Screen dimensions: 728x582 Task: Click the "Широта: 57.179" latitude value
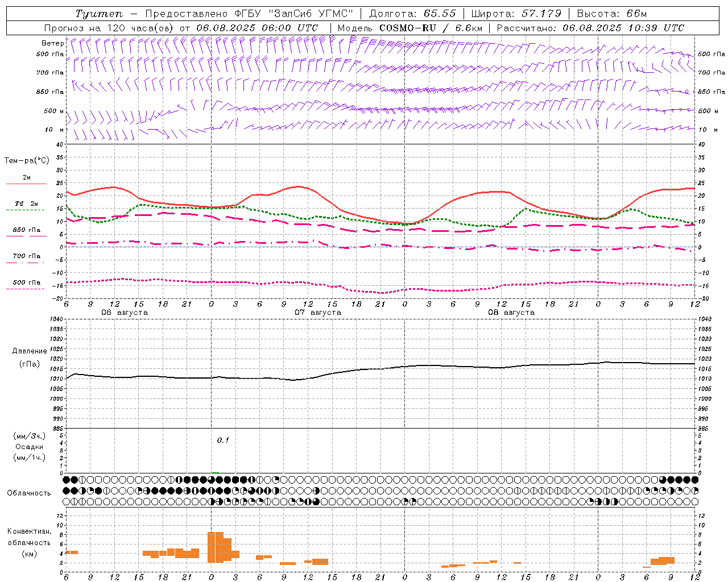coord(516,14)
